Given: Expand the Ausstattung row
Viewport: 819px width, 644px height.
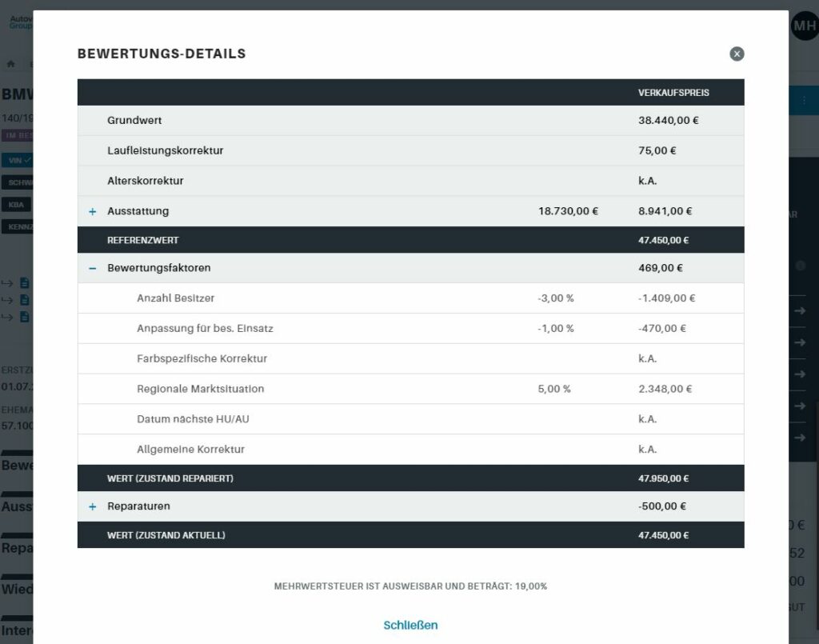Looking at the screenshot, I should (93, 211).
